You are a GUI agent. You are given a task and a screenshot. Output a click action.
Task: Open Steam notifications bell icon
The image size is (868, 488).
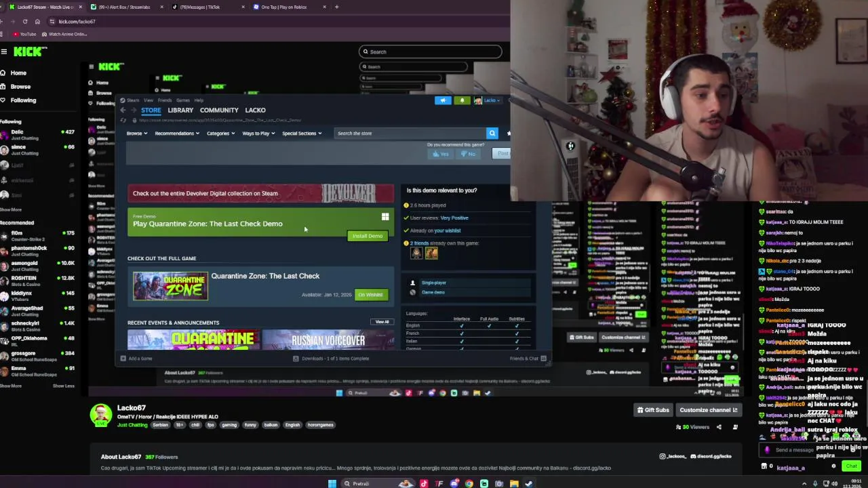(x=462, y=100)
